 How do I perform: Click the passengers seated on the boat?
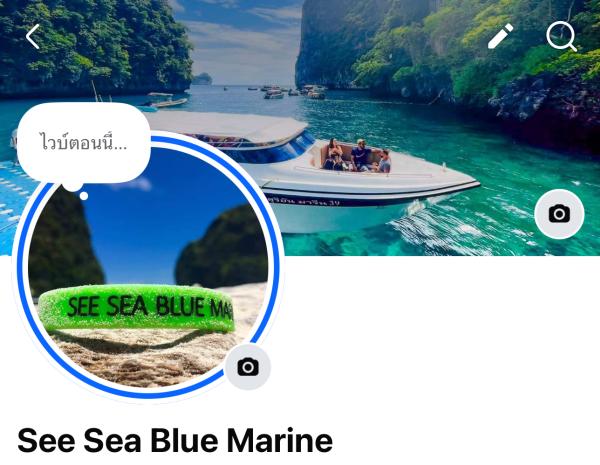[357, 156]
